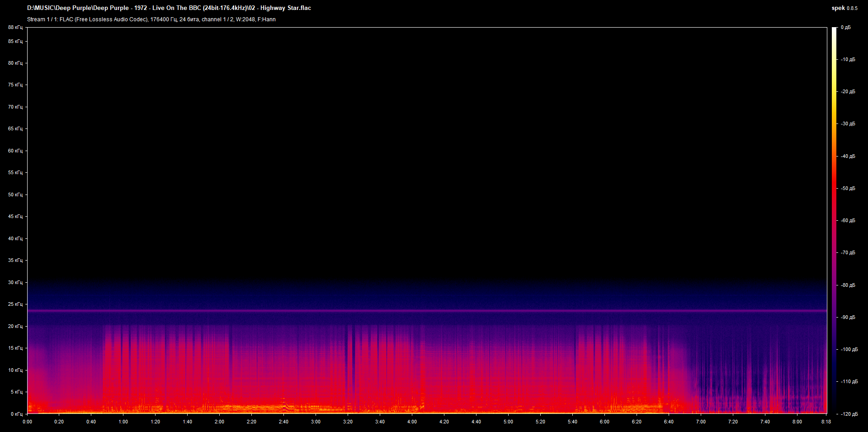
Task: Click the spek 0.8.5 version label
Action: pyautogui.click(x=844, y=8)
